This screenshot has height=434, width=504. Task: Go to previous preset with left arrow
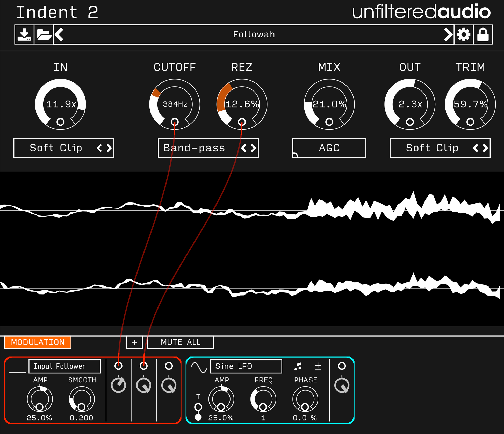click(x=59, y=34)
